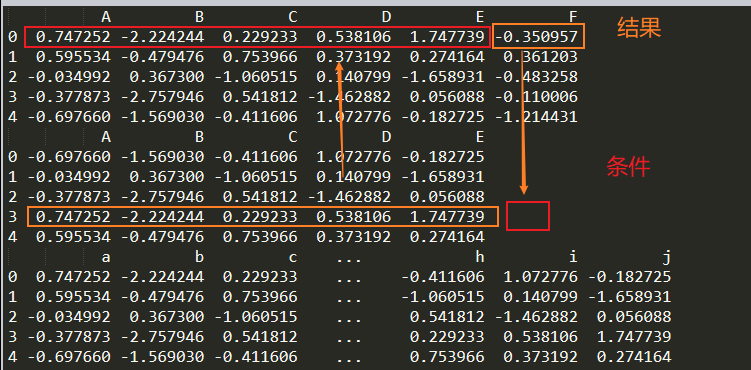Viewport: 751px width, 370px height.
Task: Select 1.072776 under column i
Action: point(541,277)
